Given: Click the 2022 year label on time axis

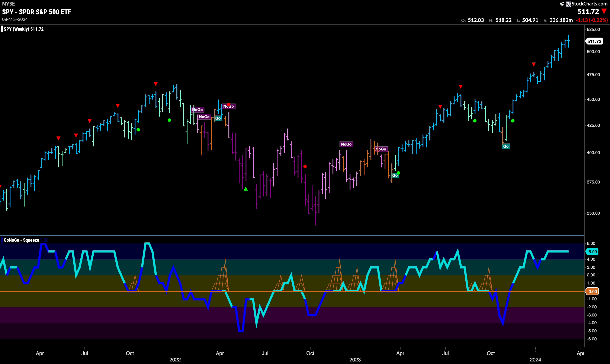Looking at the screenshot, I should point(175,360).
